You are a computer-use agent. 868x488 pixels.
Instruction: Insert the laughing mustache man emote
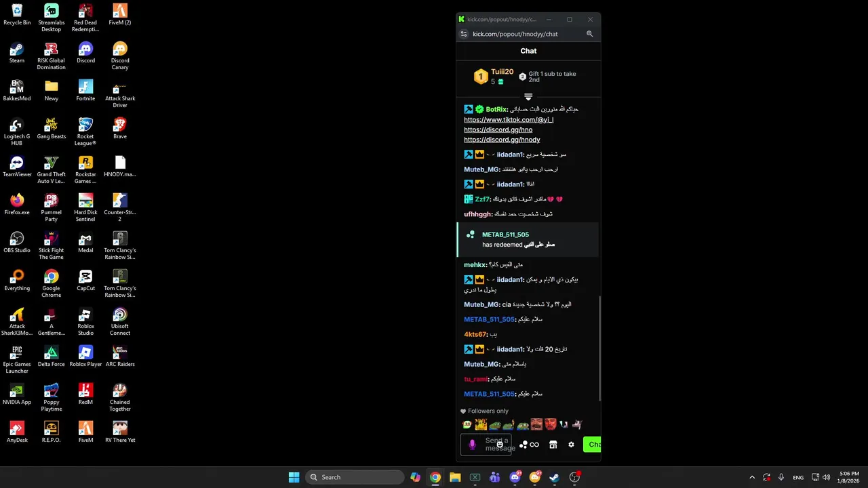[x=536, y=425]
